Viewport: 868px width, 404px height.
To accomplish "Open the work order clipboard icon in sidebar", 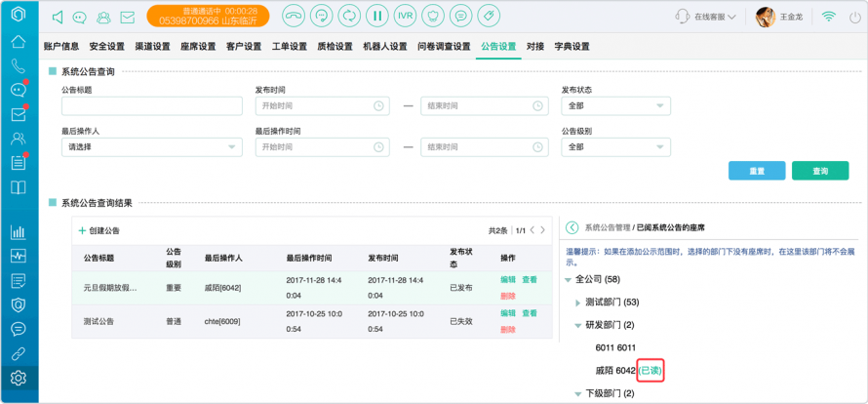I will point(19,162).
